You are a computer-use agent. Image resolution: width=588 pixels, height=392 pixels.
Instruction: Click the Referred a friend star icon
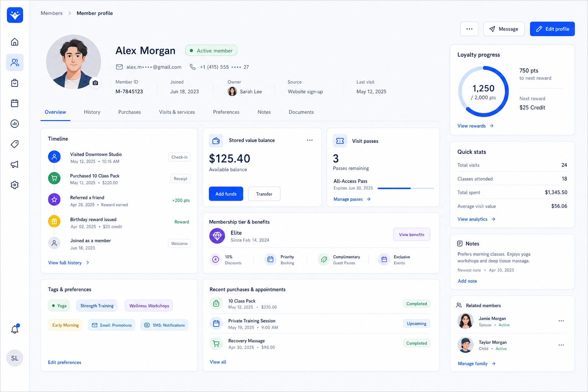[x=54, y=199]
